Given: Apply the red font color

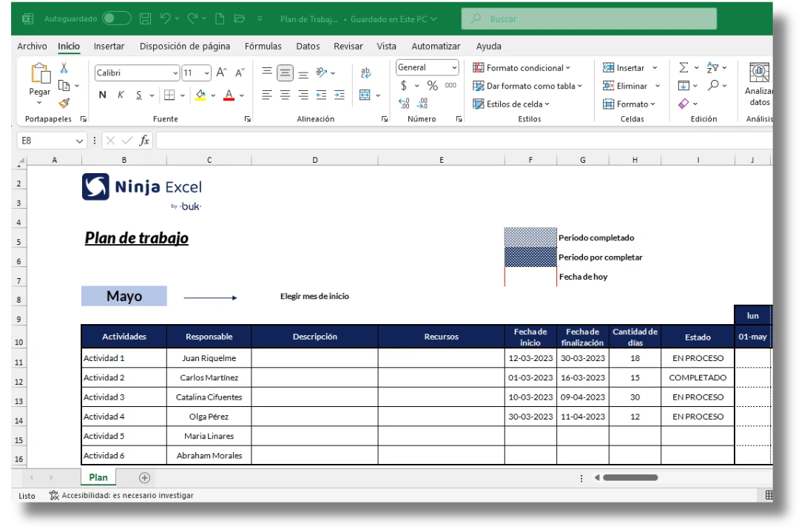Looking at the screenshot, I should (229, 95).
